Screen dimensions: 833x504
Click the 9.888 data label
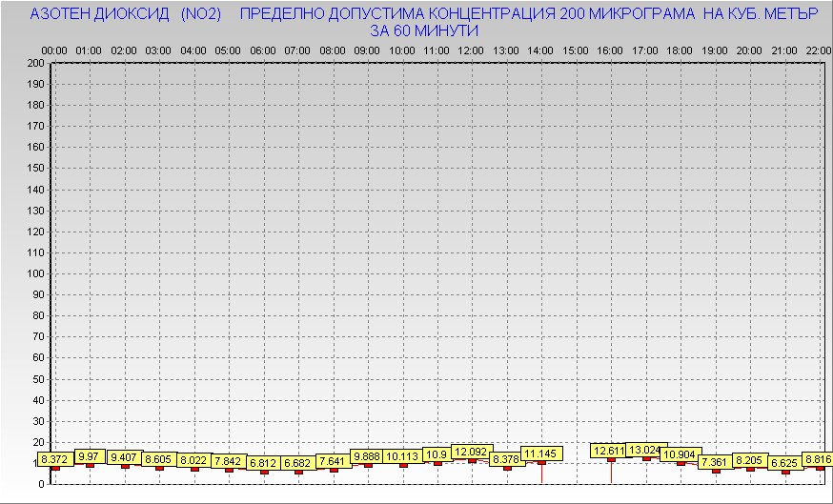(x=368, y=456)
